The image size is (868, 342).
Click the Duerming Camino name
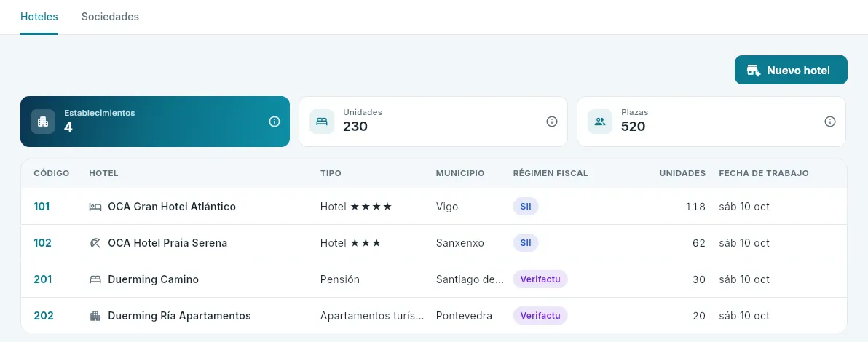(x=154, y=279)
